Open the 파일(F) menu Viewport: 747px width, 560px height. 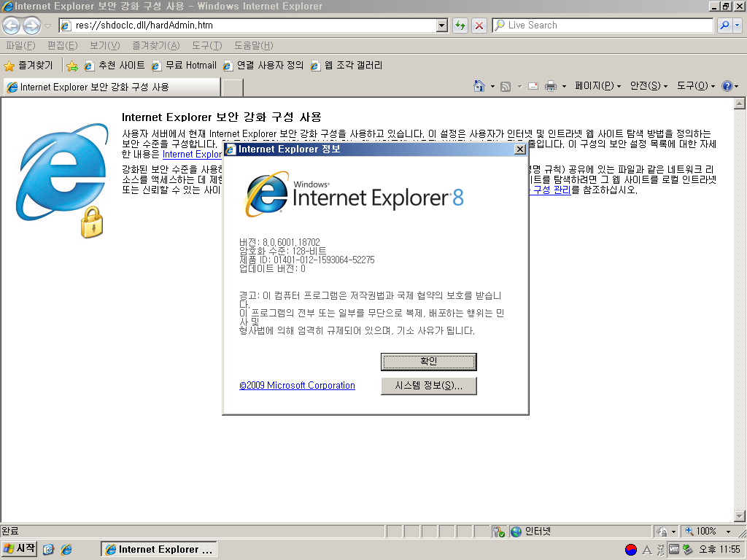[20, 46]
